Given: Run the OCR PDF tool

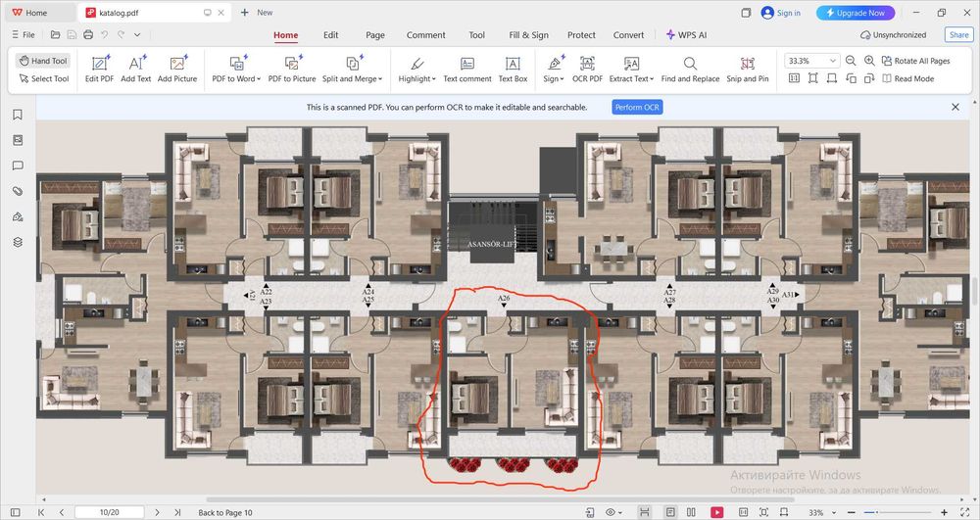Looking at the screenshot, I should (x=587, y=64).
